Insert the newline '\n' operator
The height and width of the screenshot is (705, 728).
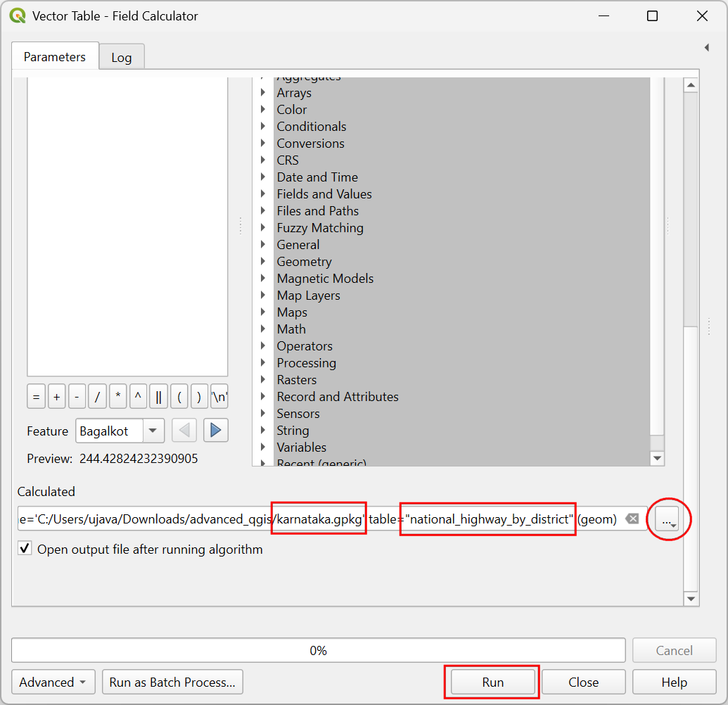(x=219, y=397)
